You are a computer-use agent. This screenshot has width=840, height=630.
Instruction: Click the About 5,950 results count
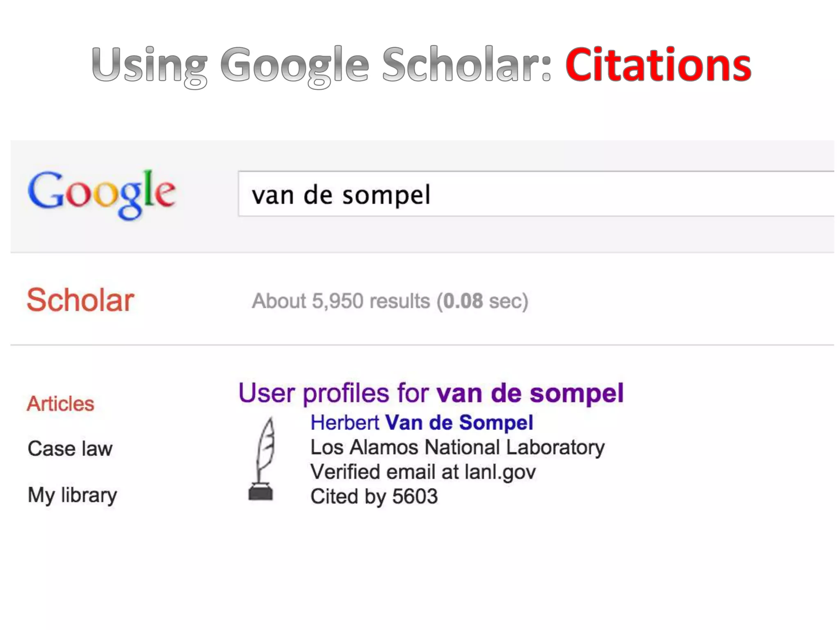[x=340, y=301]
